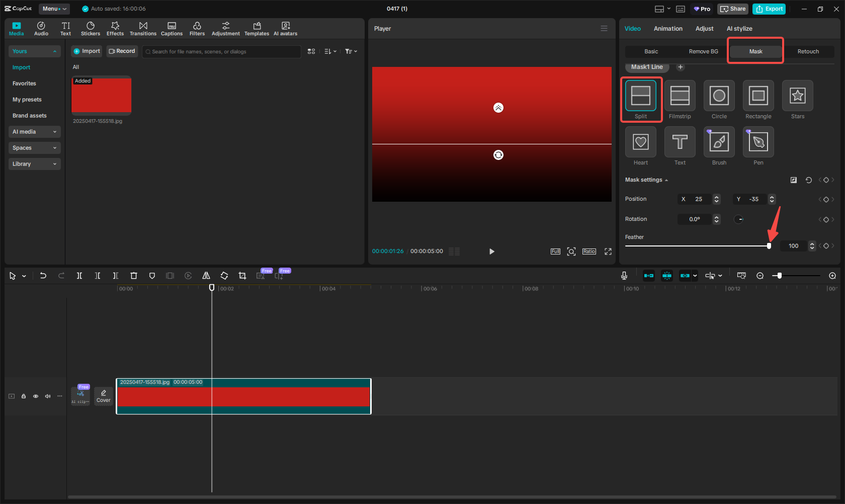Image resolution: width=845 pixels, height=504 pixels.
Task: Choose the Heart mask shape
Action: (x=640, y=142)
